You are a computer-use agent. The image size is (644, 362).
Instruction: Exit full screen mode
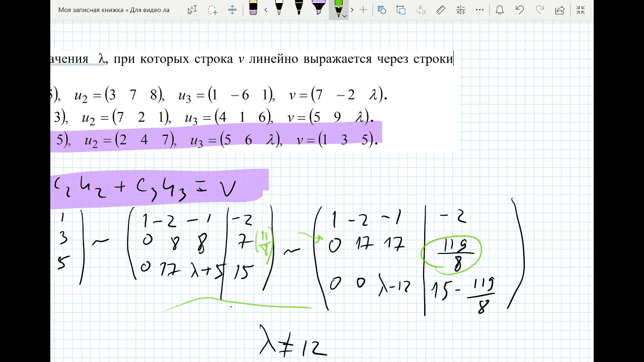[x=580, y=10]
